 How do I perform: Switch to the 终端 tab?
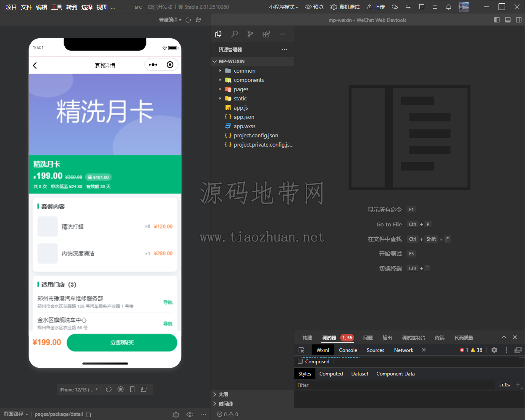(x=440, y=338)
